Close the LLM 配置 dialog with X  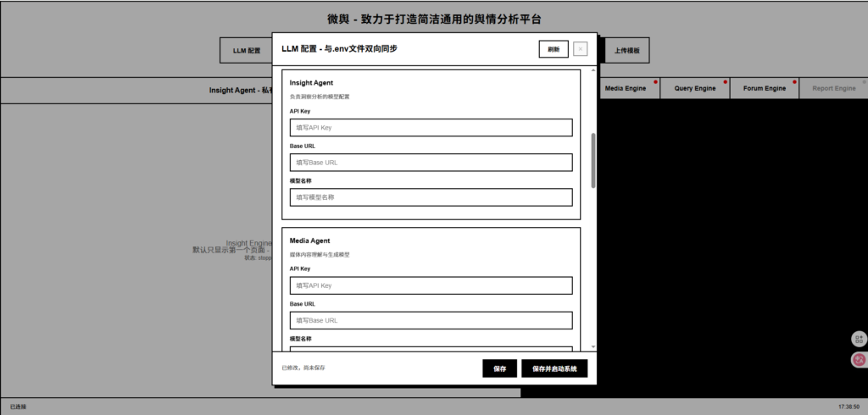click(580, 49)
